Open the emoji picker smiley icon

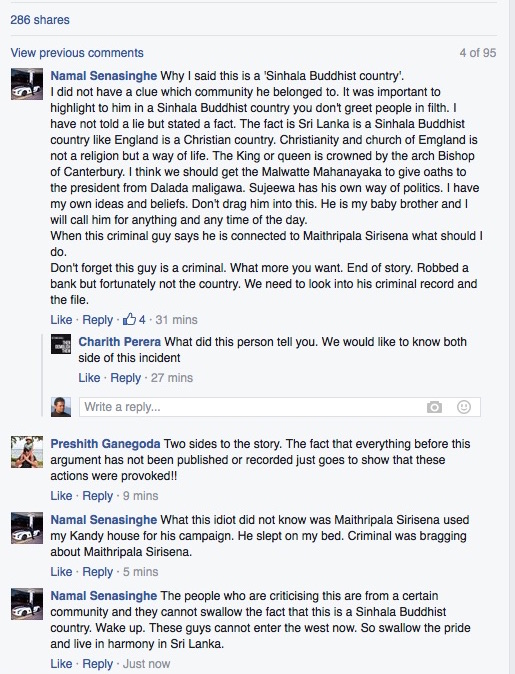[464, 407]
